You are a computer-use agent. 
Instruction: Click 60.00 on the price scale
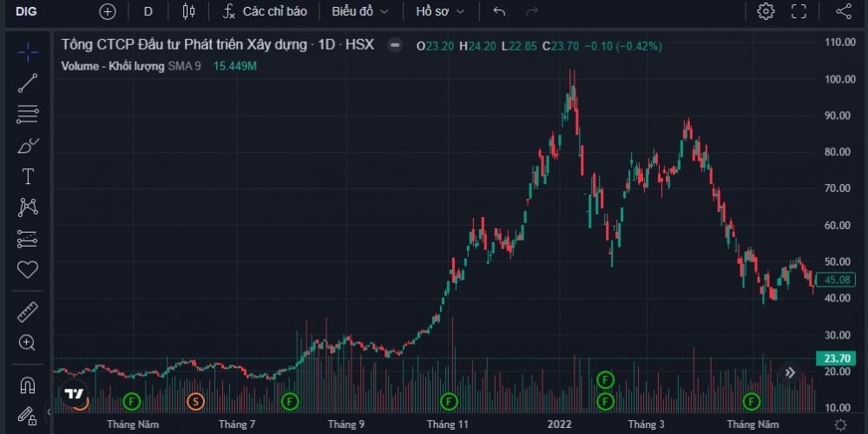click(839, 226)
